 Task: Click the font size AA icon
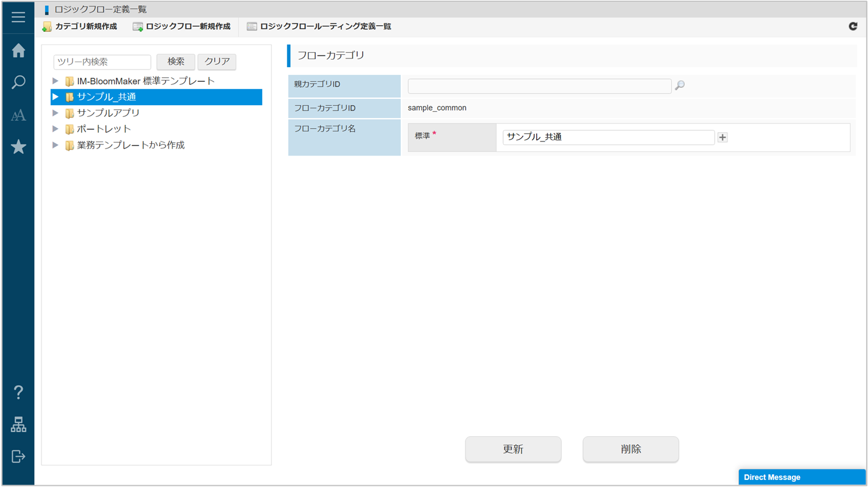tap(18, 115)
